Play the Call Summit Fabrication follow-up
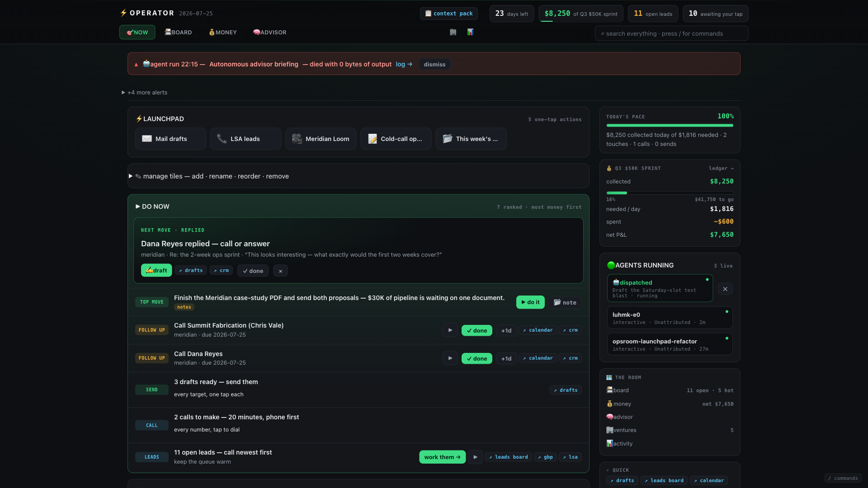This screenshot has height=488, width=868. point(450,330)
